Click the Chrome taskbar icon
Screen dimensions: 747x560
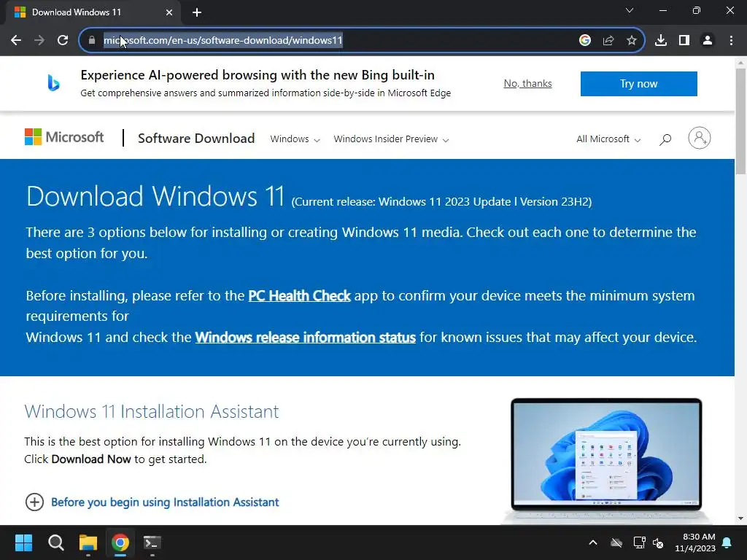click(x=120, y=542)
